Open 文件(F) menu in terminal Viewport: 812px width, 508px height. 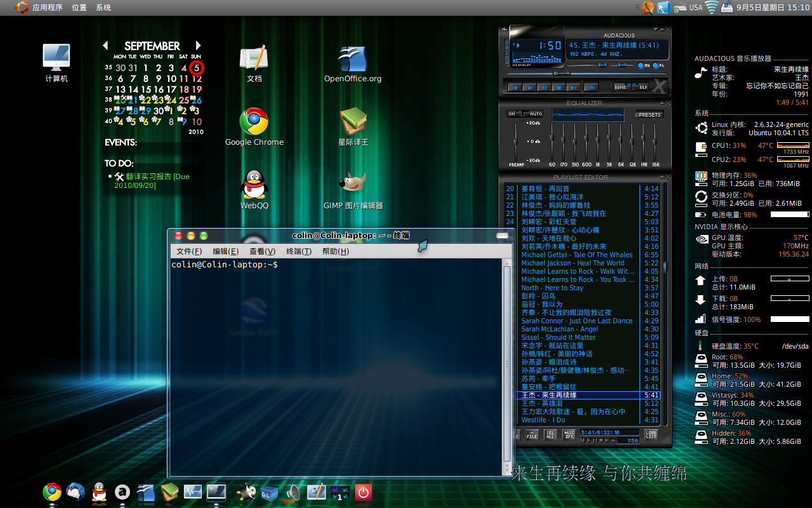click(189, 251)
